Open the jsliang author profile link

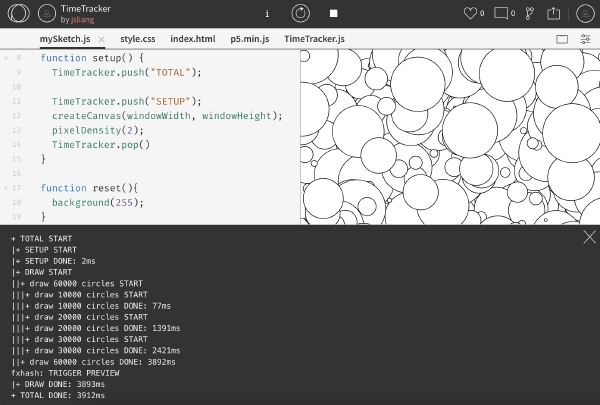pos(82,20)
